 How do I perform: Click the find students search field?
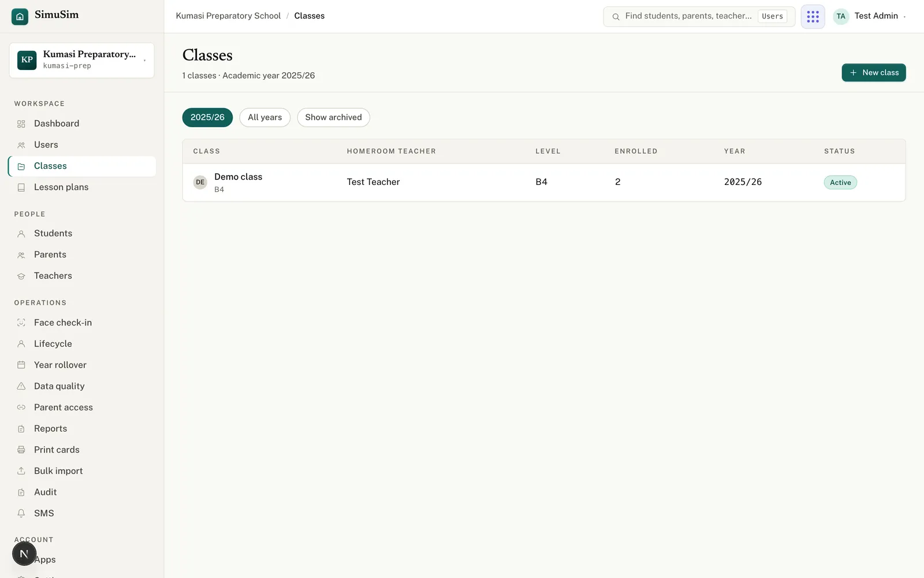click(x=687, y=16)
